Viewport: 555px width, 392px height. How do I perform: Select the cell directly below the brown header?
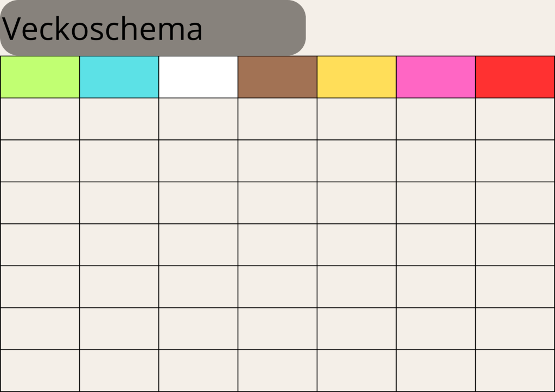(x=278, y=119)
